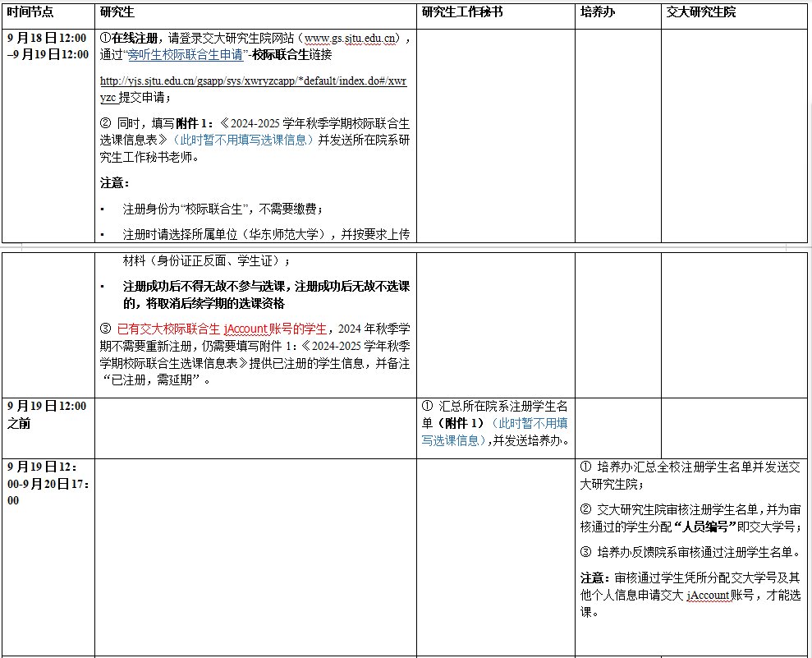Click the 研究生工作秘书 column header
Screen dimensions: 812x658
pyautogui.click(x=462, y=12)
